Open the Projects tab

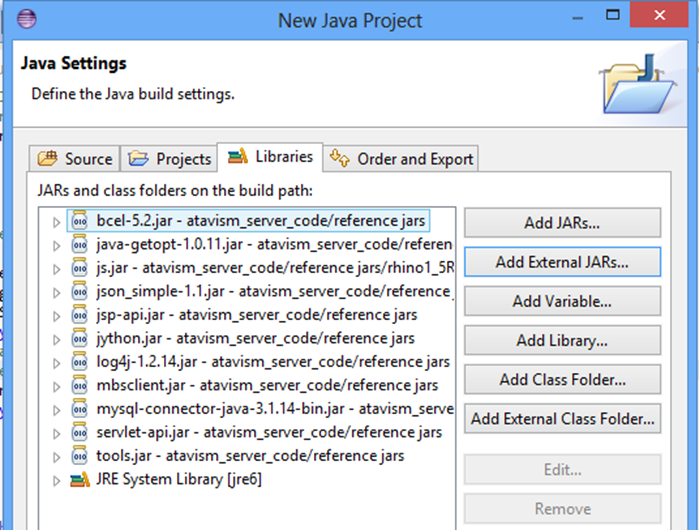(x=170, y=159)
